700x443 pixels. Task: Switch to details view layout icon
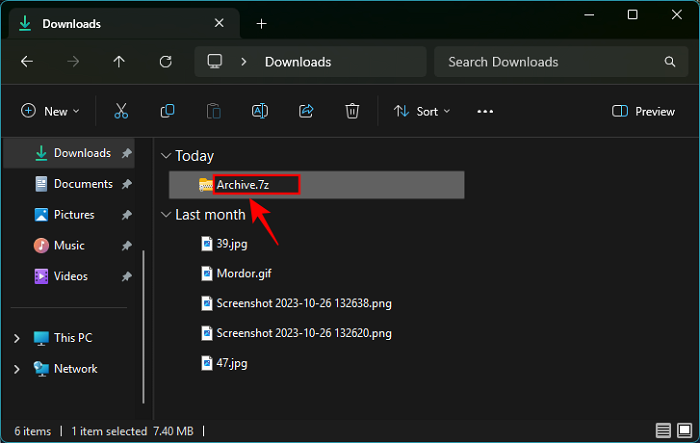661,431
